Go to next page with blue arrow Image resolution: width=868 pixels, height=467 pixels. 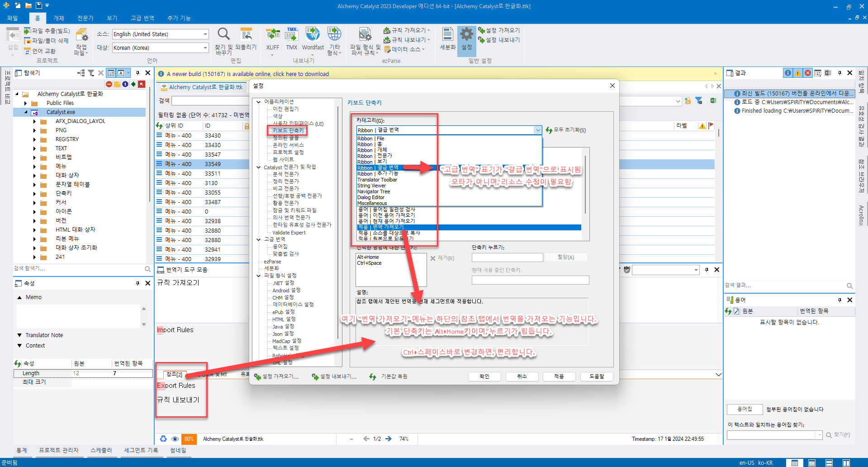(389, 438)
